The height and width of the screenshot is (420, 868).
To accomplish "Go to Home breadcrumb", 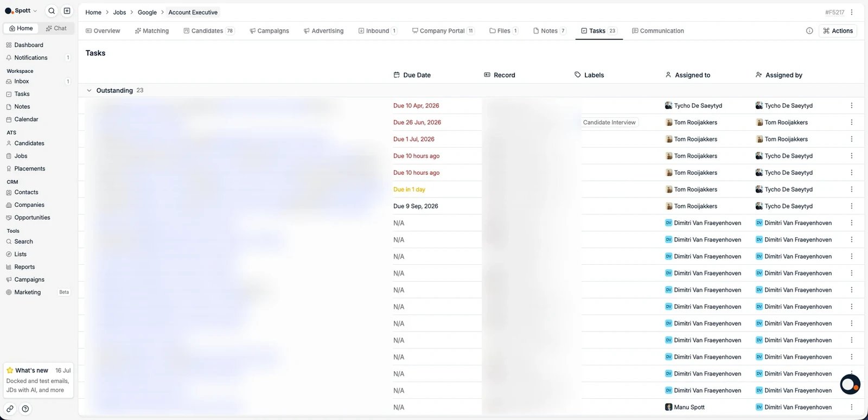I will 93,12.
